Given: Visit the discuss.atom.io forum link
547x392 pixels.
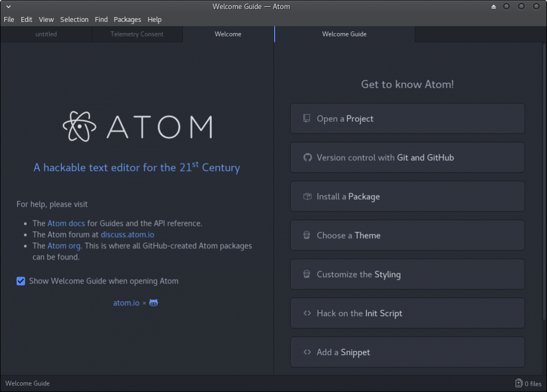Looking at the screenshot, I should (x=127, y=234).
